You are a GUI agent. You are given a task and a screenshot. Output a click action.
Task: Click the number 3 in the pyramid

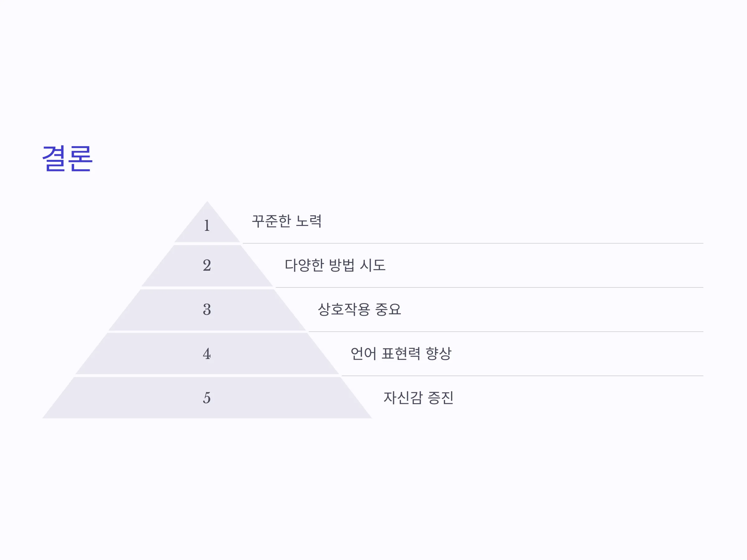click(207, 310)
